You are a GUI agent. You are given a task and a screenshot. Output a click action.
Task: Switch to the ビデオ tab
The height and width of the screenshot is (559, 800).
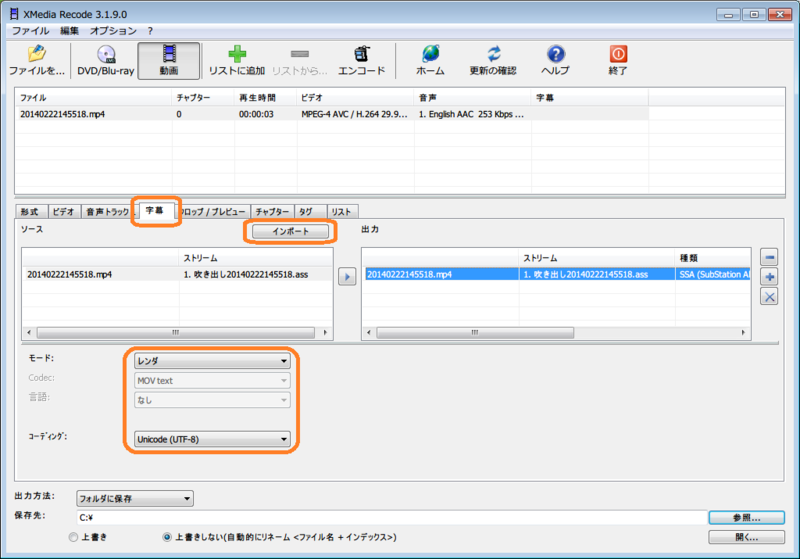(x=64, y=212)
